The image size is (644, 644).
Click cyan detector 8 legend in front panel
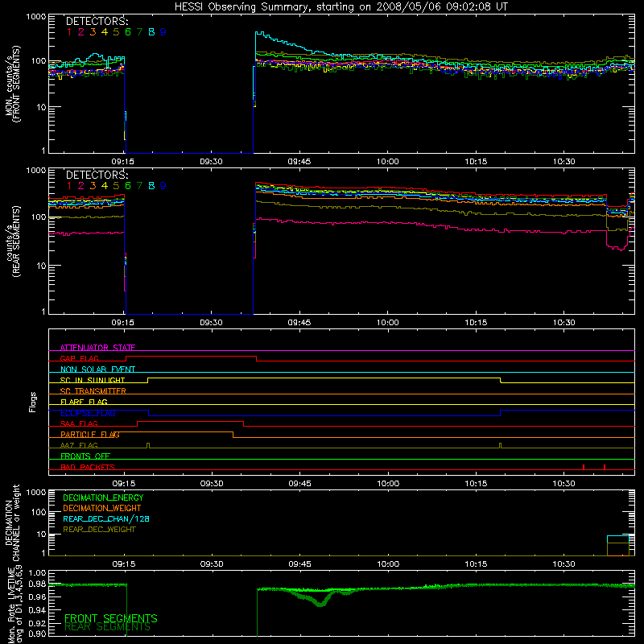pyautogui.click(x=151, y=32)
